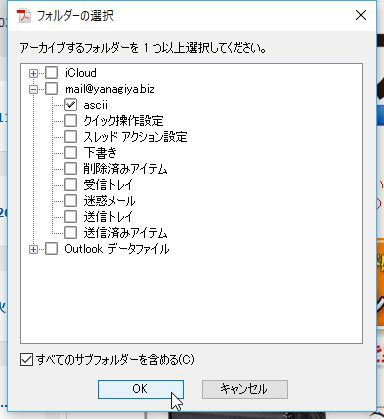Select the Outlook データファイル label

click(x=117, y=249)
